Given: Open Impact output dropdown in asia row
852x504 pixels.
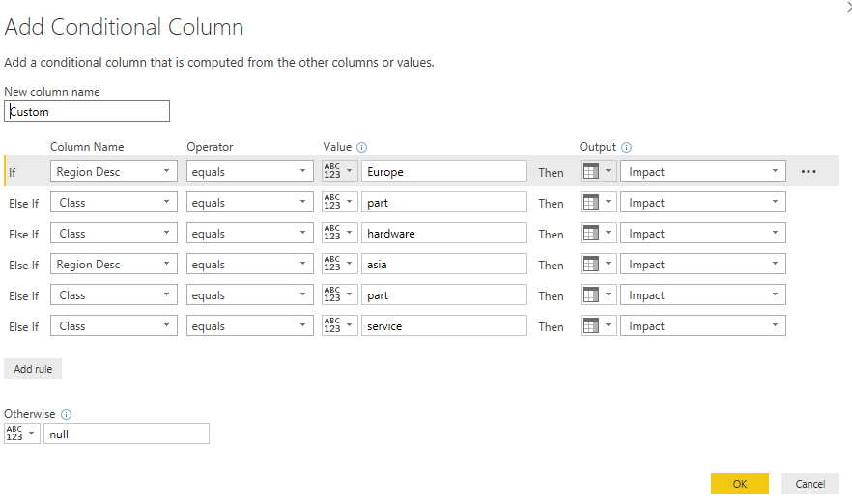Looking at the screenshot, I should pos(703,264).
